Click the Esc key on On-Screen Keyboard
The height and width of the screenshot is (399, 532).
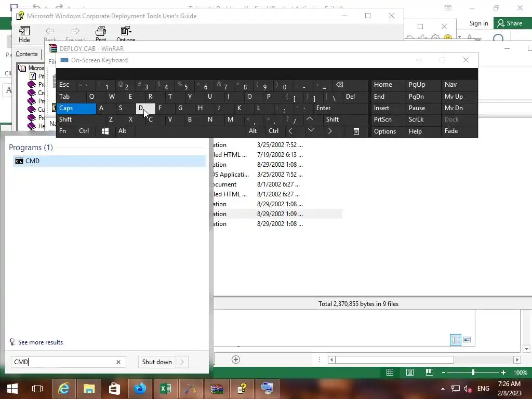[66, 85]
